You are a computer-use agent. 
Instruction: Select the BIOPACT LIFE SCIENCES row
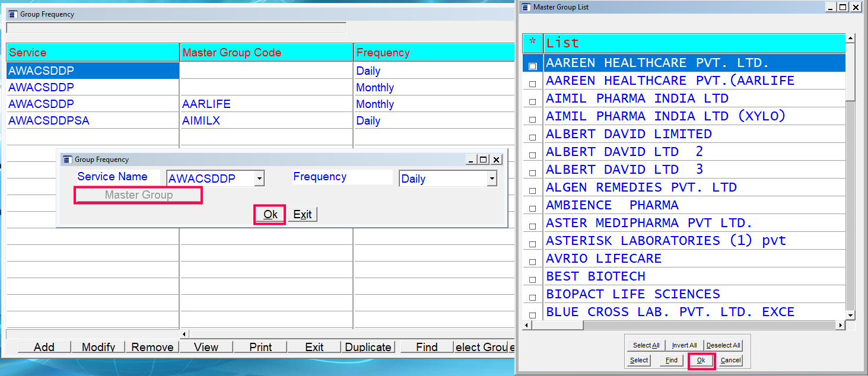[694, 294]
